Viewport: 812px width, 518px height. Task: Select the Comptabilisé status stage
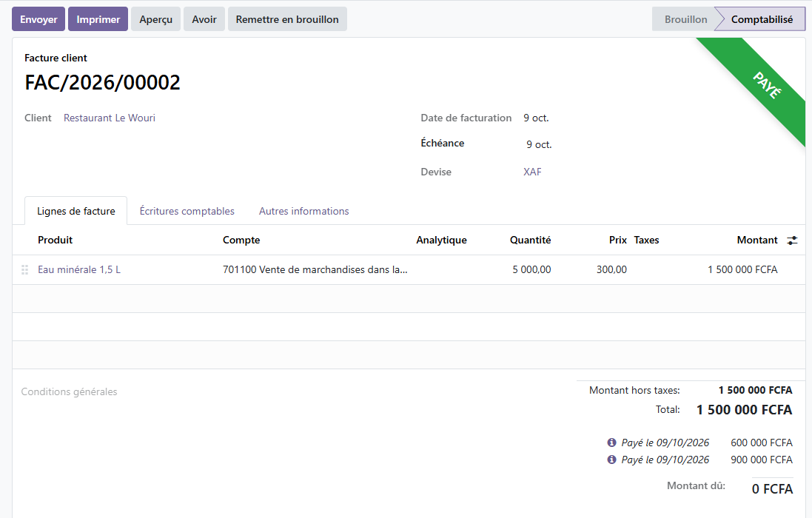pyautogui.click(x=762, y=19)
